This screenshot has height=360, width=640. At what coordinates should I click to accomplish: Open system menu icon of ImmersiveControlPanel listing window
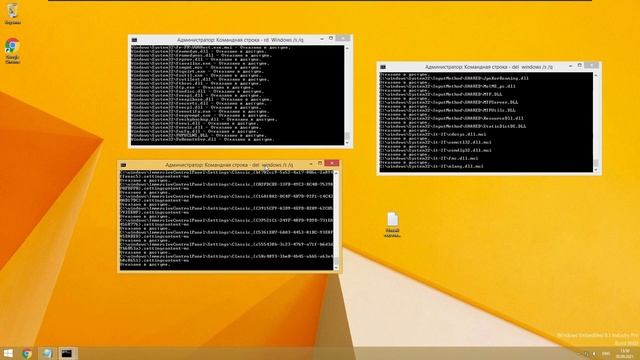point(123,165)
